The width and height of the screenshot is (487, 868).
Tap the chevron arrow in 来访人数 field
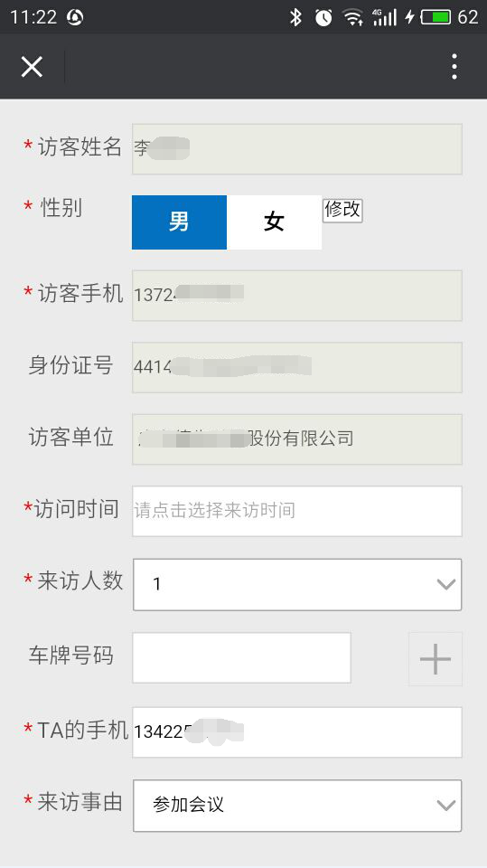(446, 585)
